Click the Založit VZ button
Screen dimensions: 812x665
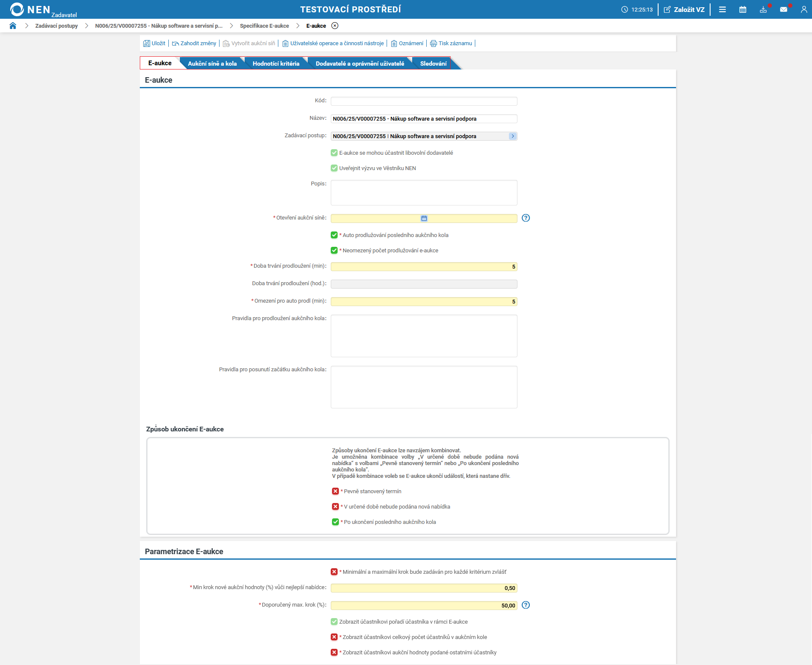pyautogui.click(x=684, y=9)
